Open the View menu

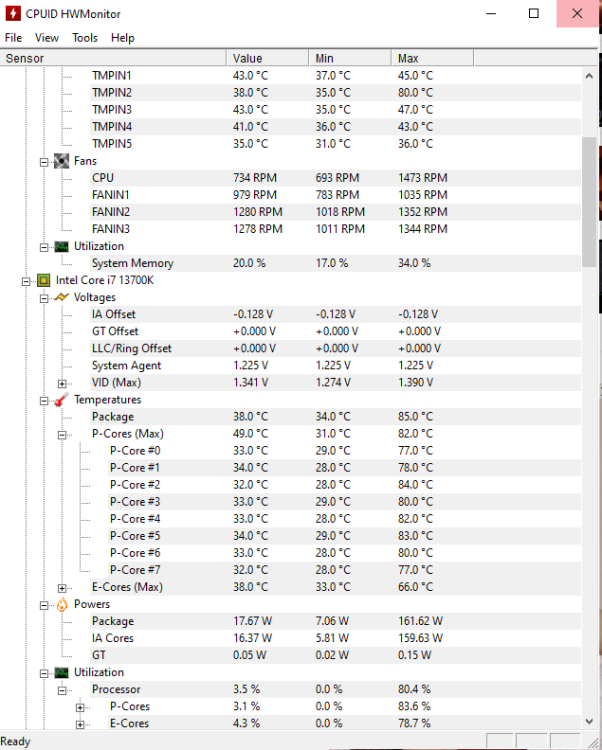(x=47, y=38)
